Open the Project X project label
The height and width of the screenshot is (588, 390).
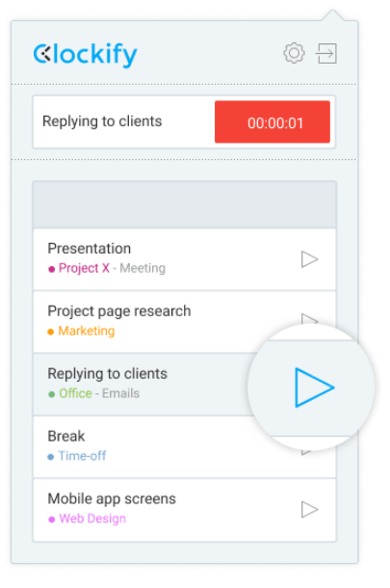click(x=84, y=268)
